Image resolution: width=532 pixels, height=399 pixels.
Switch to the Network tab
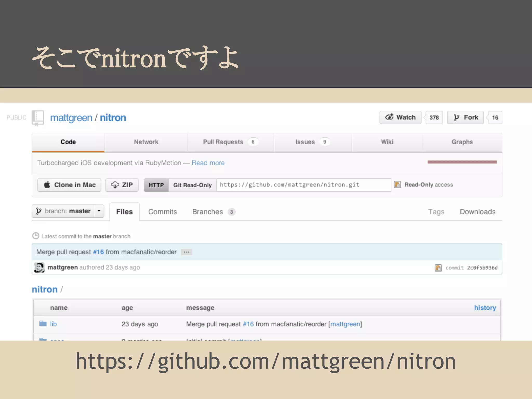tap(146, 142)
